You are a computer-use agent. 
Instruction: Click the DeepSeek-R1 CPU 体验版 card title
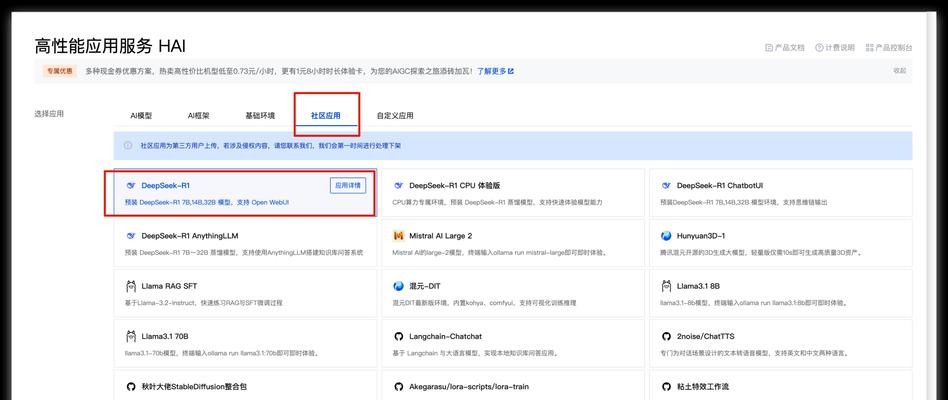(x=455, y=185)
